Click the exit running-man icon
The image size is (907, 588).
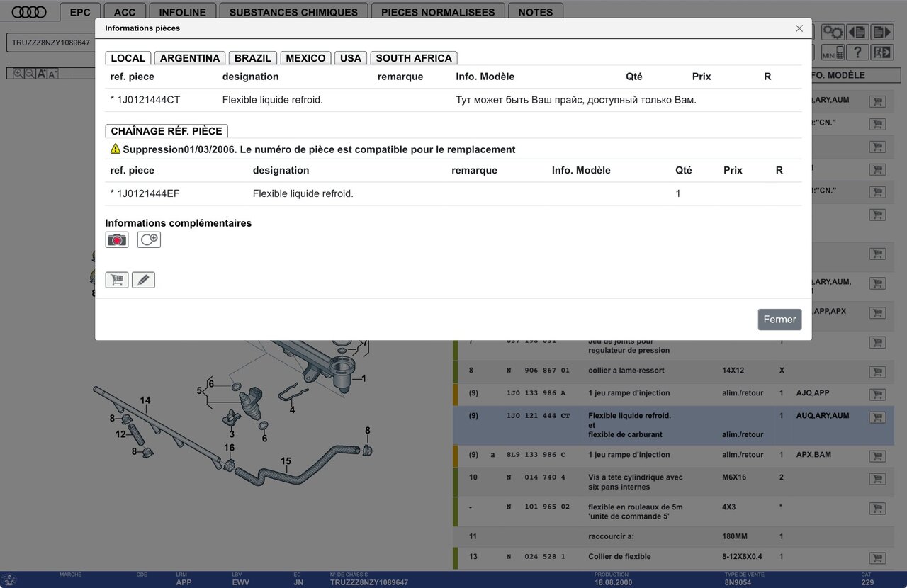point(881,52)
